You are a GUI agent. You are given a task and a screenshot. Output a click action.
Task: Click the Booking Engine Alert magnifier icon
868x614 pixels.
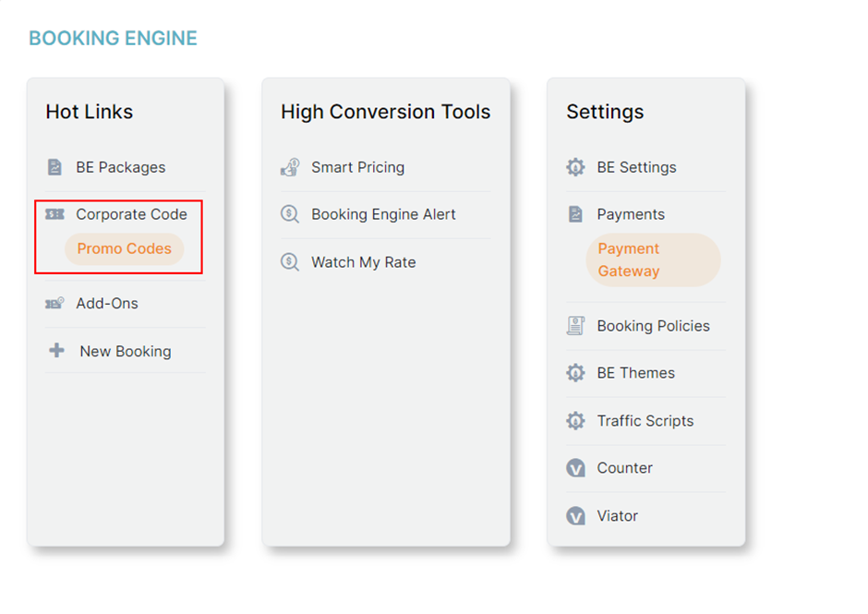(x=290, y=214)
